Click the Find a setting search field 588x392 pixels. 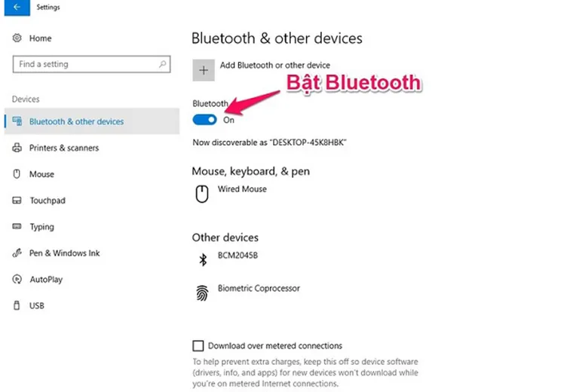coord(84,64)
